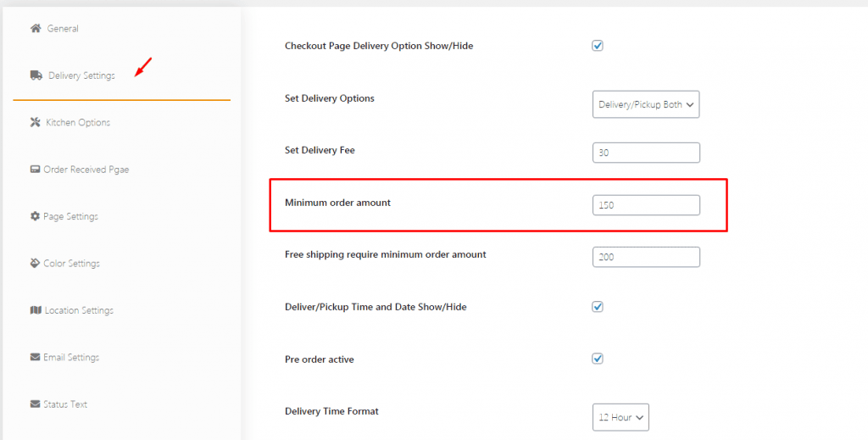868x440 pixels.
Task: Disable the Pre order active checkbox
Action: point(598,359)
